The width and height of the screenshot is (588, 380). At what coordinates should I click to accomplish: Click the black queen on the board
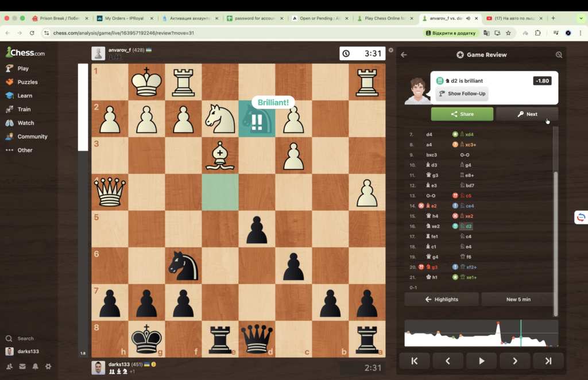(x=257, y=339)
